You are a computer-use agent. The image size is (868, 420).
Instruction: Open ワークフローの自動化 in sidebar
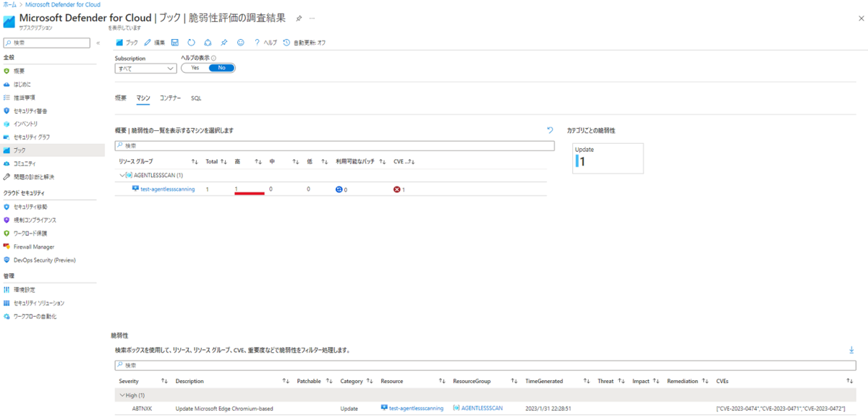click(x=35, y=317)
